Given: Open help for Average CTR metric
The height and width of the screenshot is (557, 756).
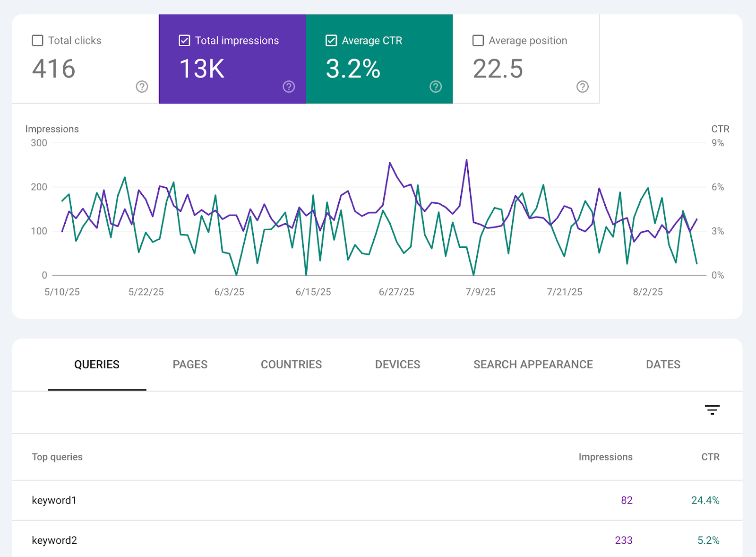Looking at the screenshot, I should 435,87.
